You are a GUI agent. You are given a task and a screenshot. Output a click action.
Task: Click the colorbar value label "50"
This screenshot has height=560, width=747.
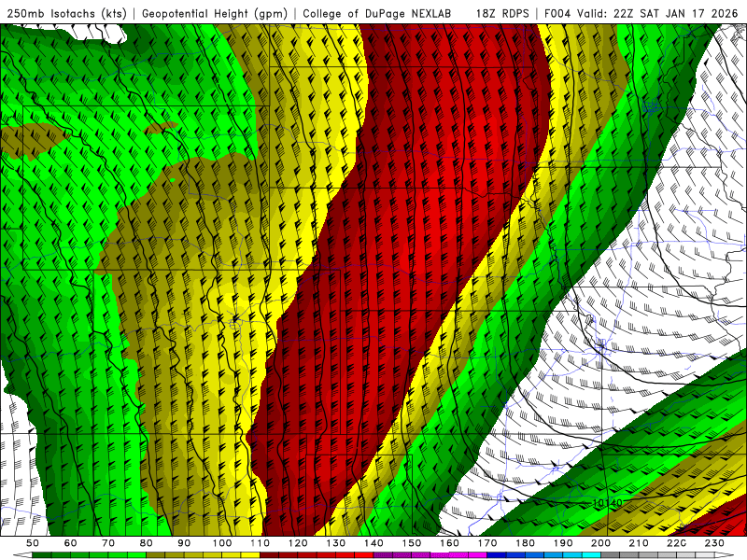point(33,543)
